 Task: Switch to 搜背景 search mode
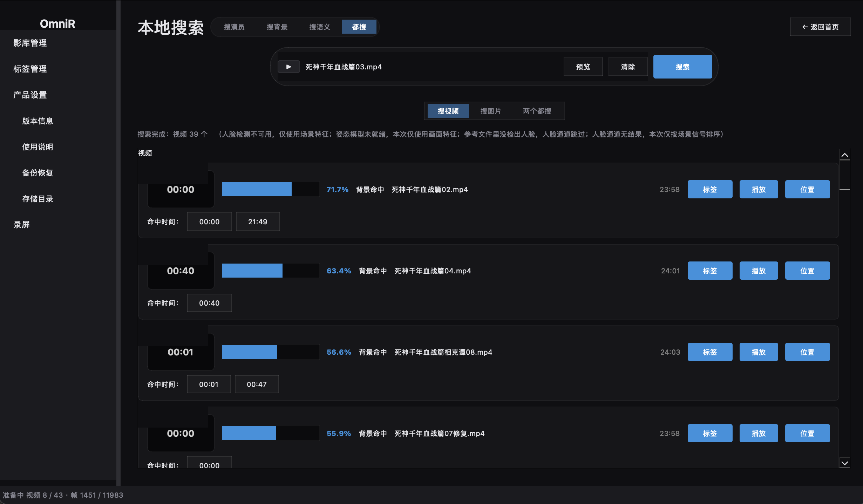[x=277, y=27]
